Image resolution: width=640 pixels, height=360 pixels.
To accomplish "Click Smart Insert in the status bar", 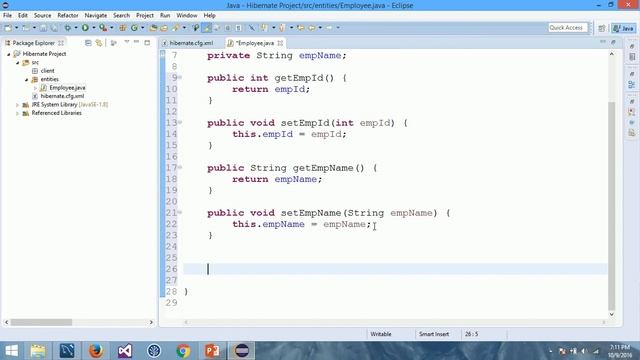I will click(434, 334).
